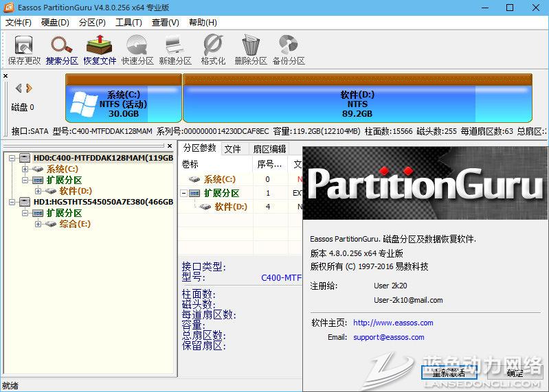Viewport: 549px width, 392px height.
Task: Expand the 系统(C:) node in disk tree
Action: [x=25, y=169]
